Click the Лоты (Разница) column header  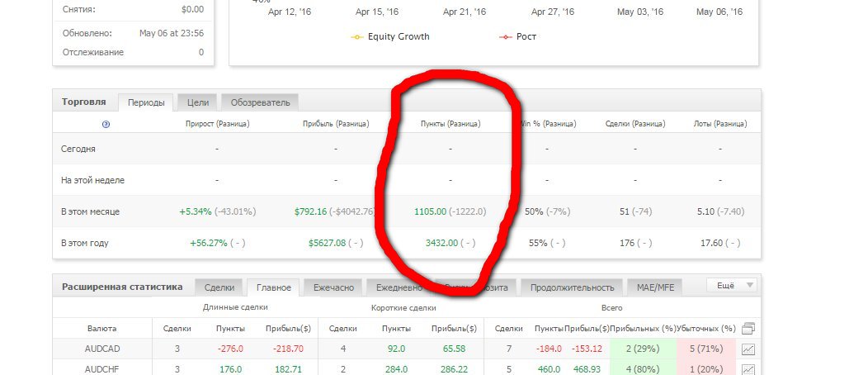pos(720,124)
